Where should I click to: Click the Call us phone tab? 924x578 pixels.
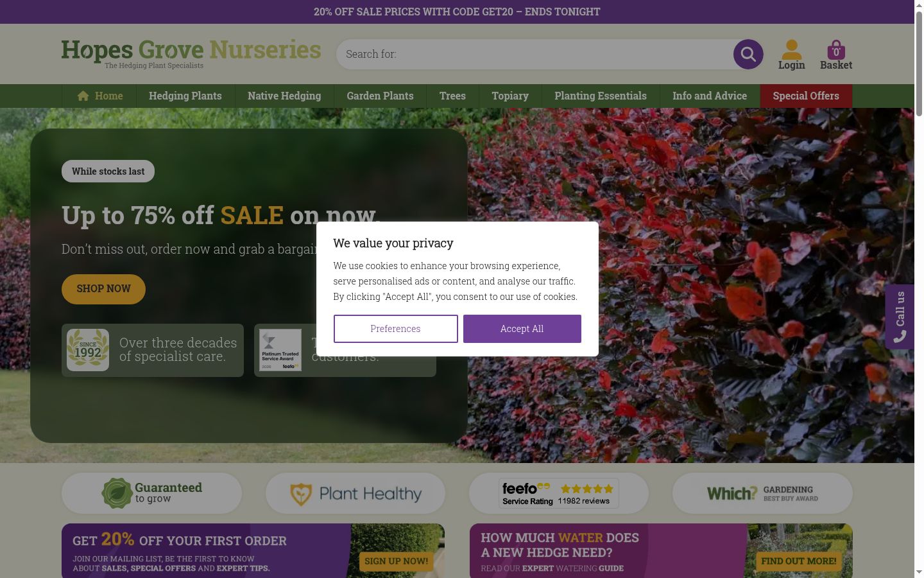[900, 317]
